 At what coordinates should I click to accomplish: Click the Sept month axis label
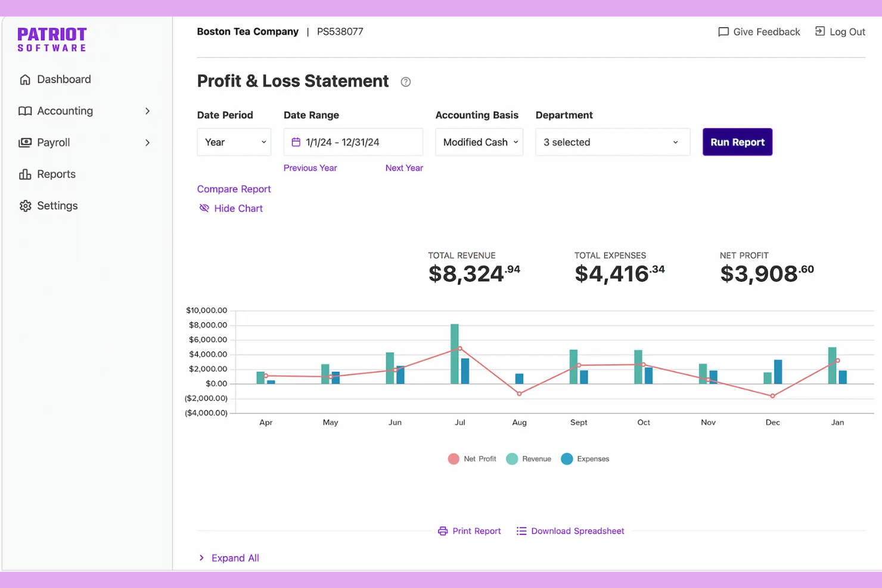point(579,422)
